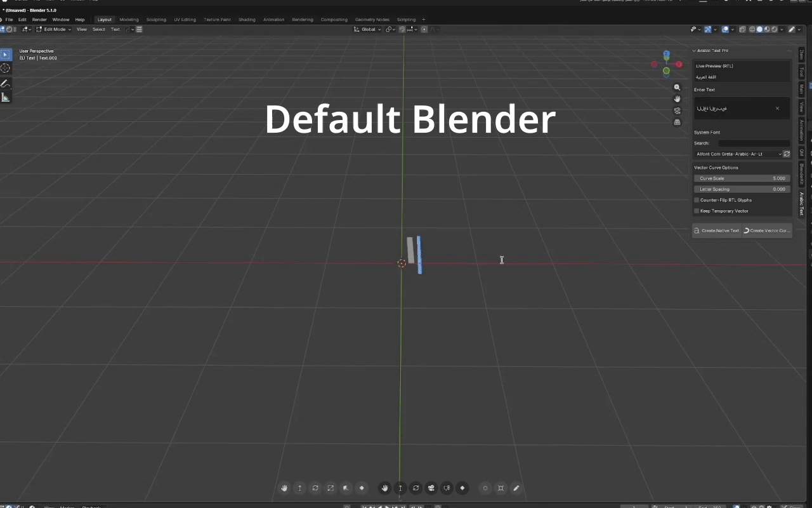Collapse the Arabic Text Pro panel

point(694,50)
